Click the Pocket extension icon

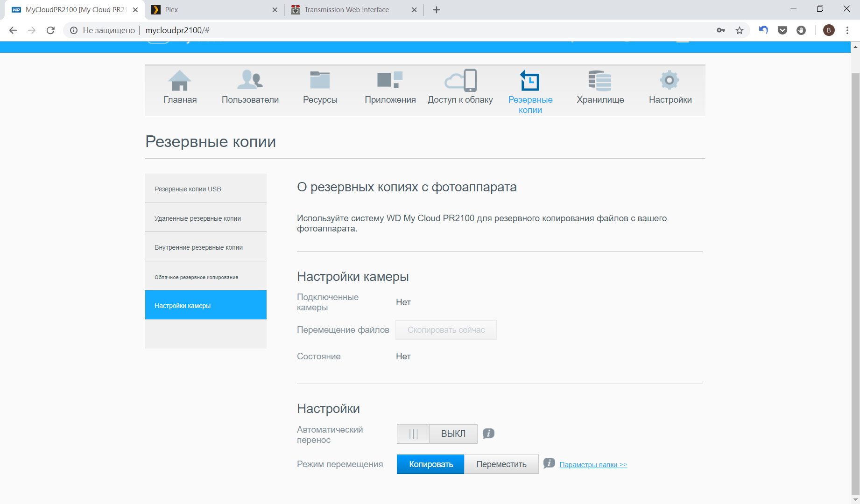[x=782, y=30]
